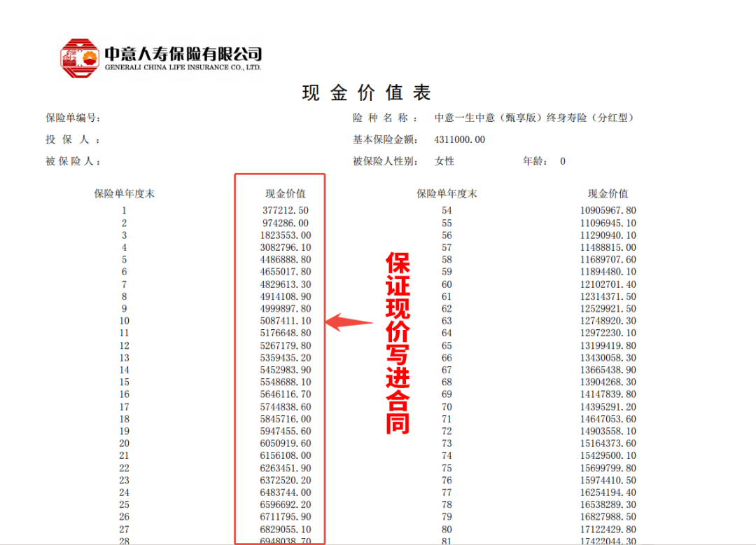Click the 保险单编号 label
Screen dimensions: 756x545
tap(73, 118)
